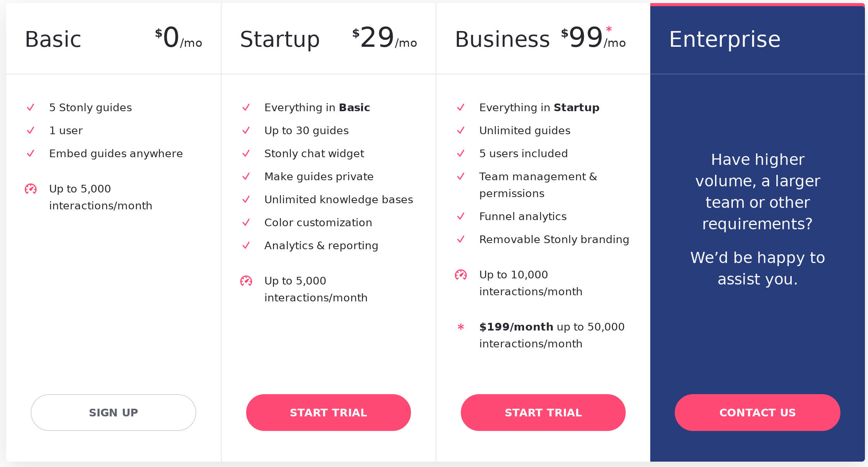Click the checkmark beside "Removable Stonly branding"
Screen dimensions: 868x467
[460, 240]
